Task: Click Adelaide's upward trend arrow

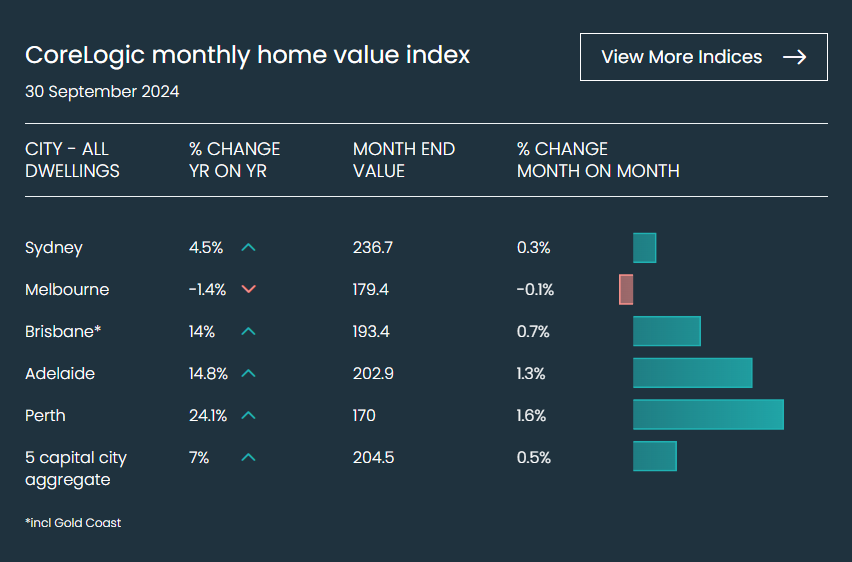Action: (249, 374)
